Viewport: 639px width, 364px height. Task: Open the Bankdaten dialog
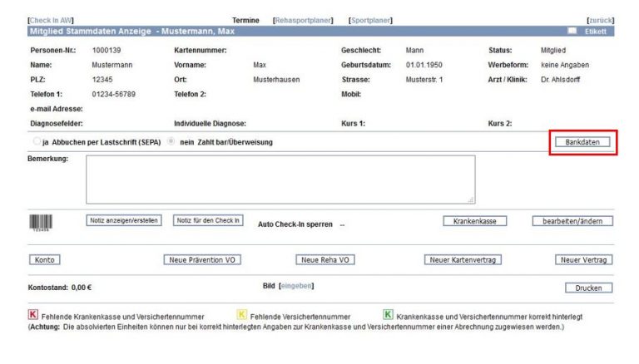pyautogui.click(x=582, y=142)
